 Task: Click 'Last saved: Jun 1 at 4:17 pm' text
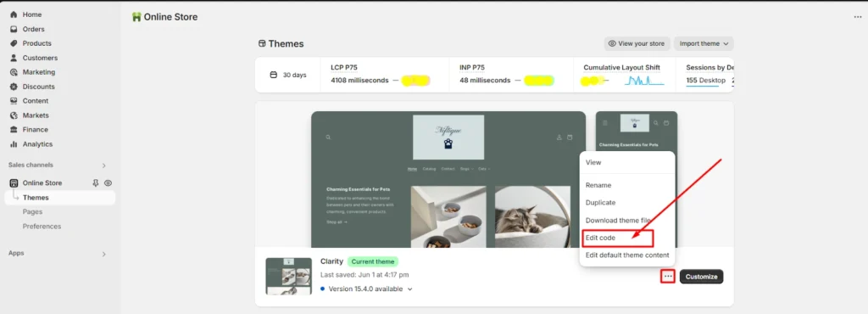(x=364, y=275)
